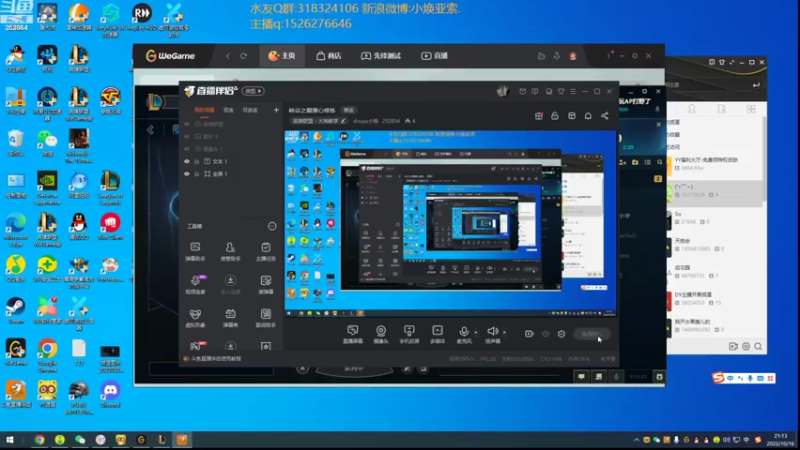Open WeGame 商店 tab

329,56
